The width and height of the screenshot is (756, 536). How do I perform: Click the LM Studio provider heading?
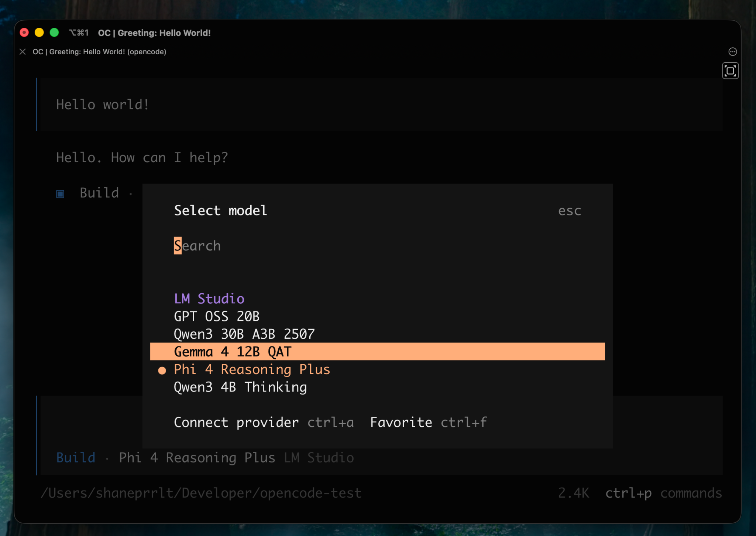point(209,298)
